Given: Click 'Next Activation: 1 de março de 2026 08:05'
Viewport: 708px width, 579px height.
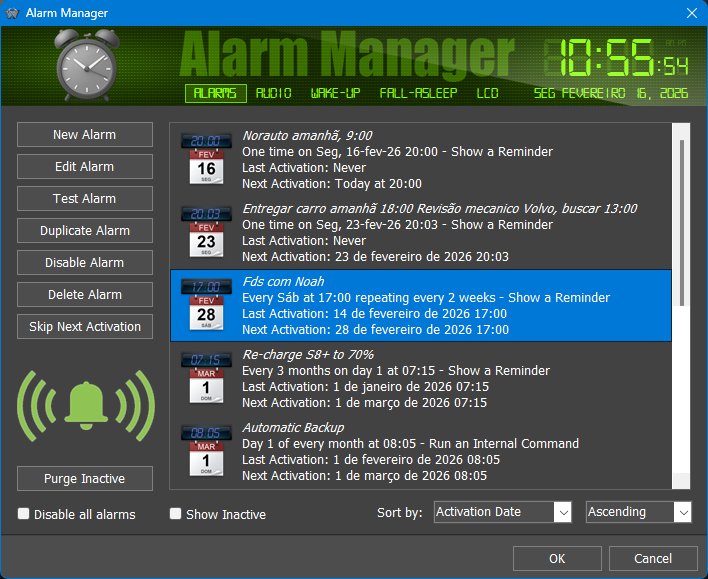Looking at the screenshot, I should coord(364,476).
